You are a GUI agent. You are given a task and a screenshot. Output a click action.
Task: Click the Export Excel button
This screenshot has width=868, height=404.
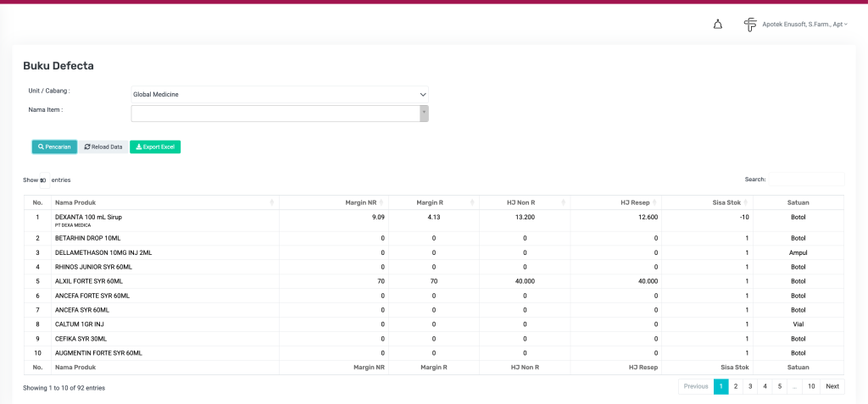pyautogui.click(x=155, y=147)
